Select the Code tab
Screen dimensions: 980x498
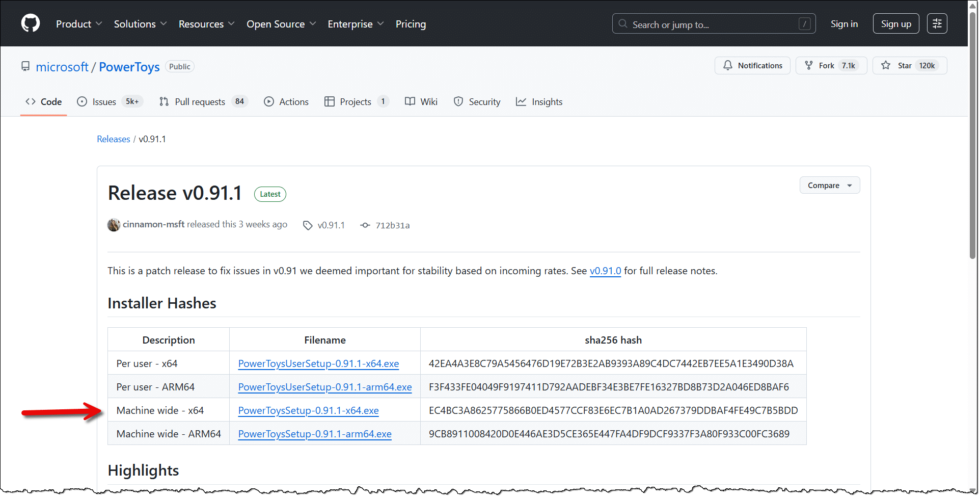[44, 102]
